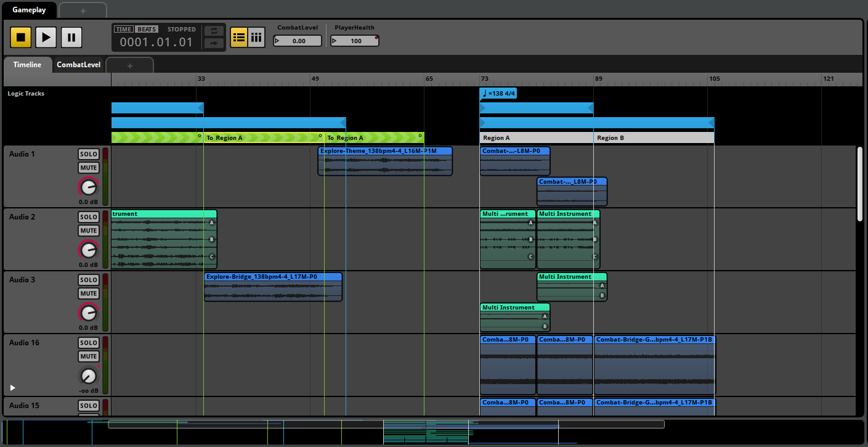Expand the Audio 16 track disclosure triangle
The height and width of the screenshot is (447, 868).
12,388
